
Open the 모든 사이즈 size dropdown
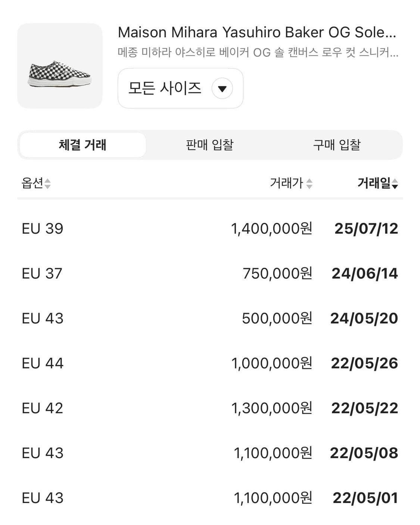click(180, 88)
